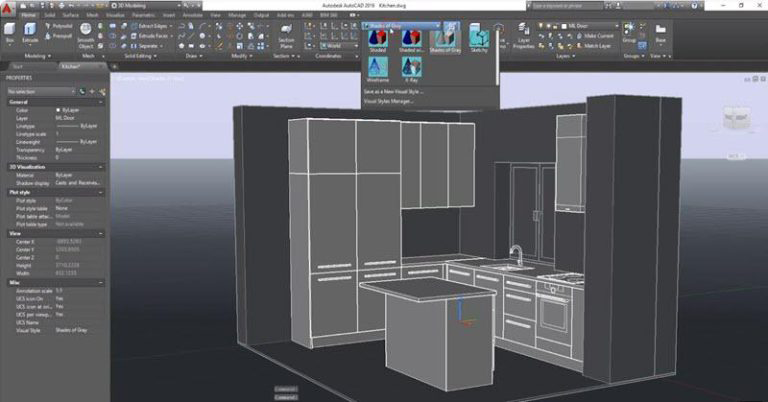Screen dimensions: 768x402
Task: Click the ByLayer color swatch property
Action: click(x=65, y=110)
